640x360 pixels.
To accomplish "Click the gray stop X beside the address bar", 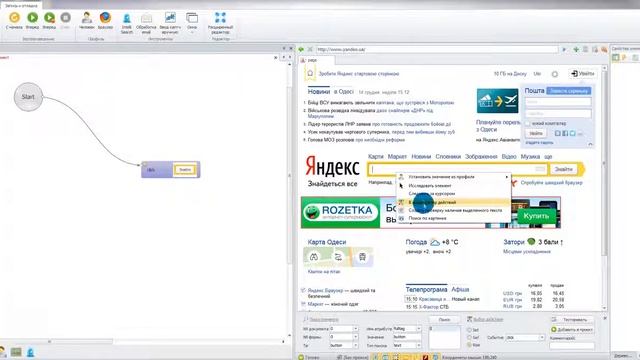I will (x=310, y=49).
